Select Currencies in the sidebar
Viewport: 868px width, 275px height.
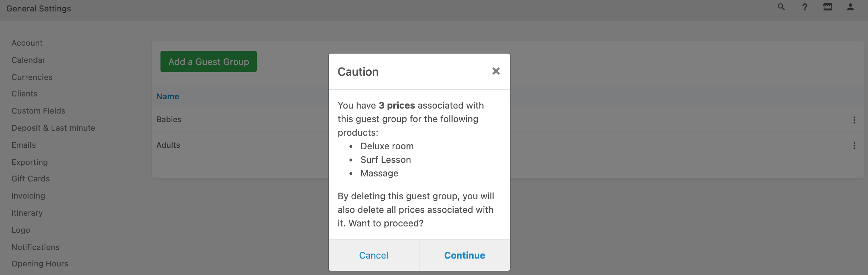(32, 77)
